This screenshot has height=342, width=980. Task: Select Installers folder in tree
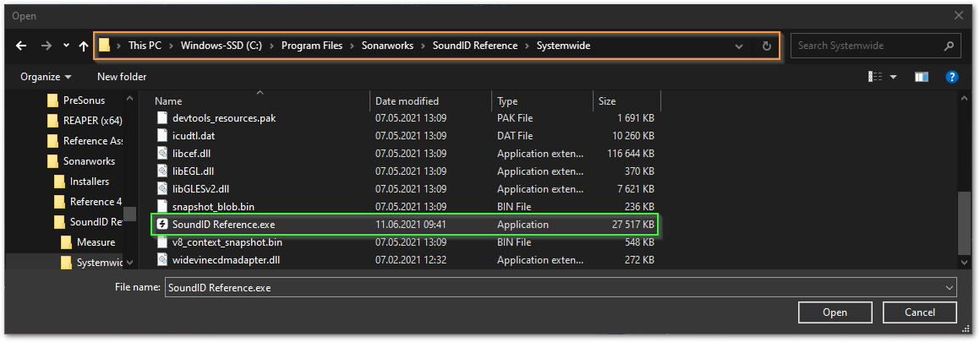[81, 182]
